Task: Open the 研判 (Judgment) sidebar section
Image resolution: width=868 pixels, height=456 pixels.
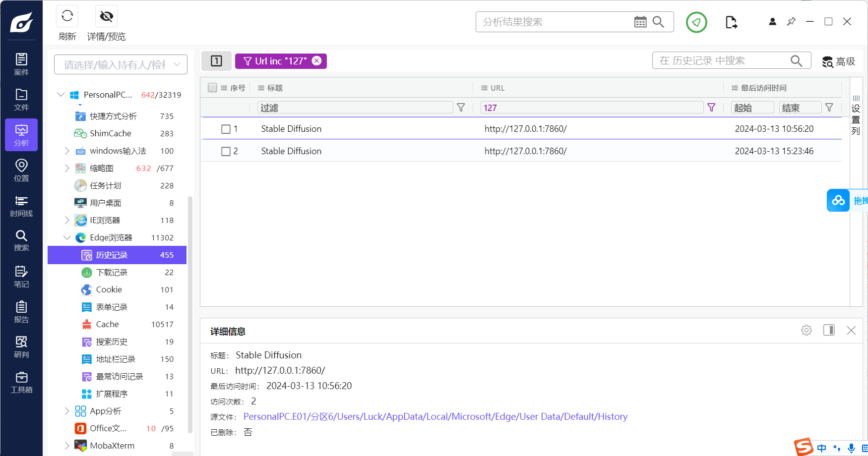Action: click(x=21, y=347)
